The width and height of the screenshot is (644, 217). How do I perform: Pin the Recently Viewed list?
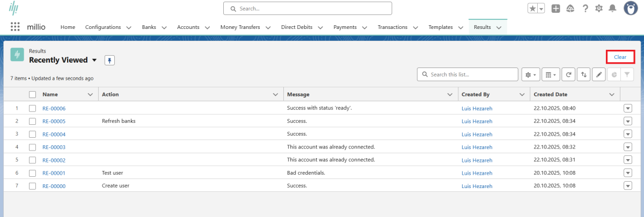[109, 60]
